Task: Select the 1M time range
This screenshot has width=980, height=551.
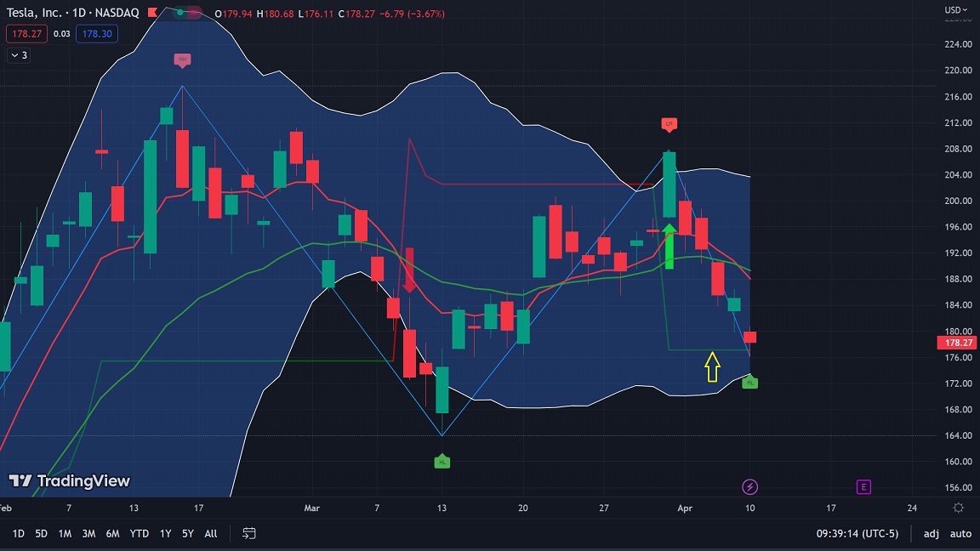Action: (x=65, y=533)
